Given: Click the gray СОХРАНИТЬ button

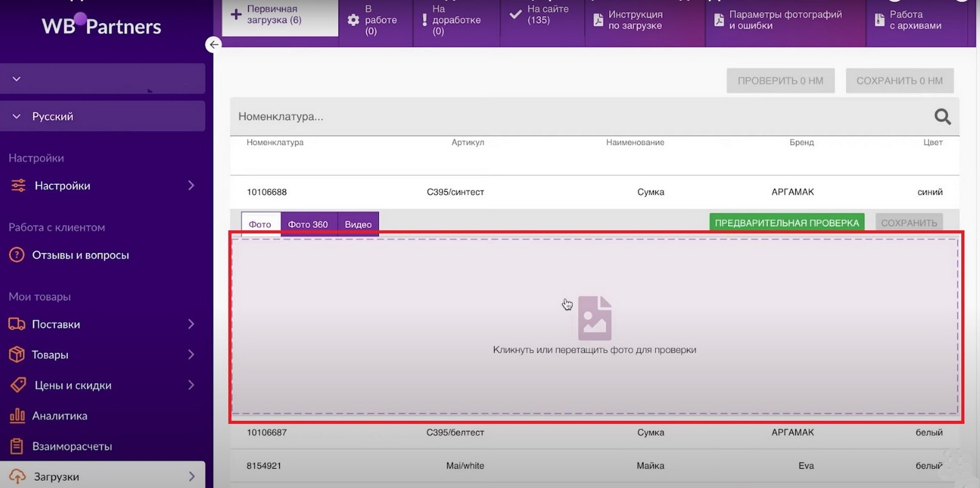Looking at the screenshot, I should (909, 222).
